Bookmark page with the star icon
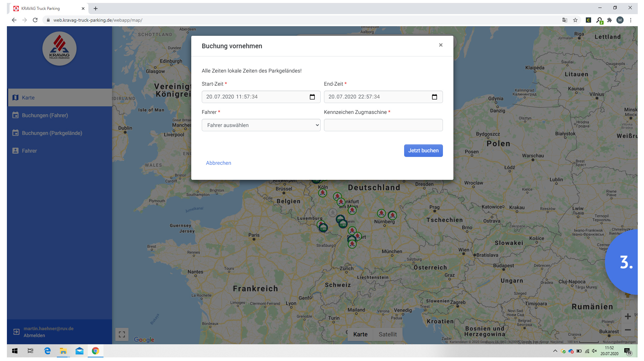 coord(575,20)
